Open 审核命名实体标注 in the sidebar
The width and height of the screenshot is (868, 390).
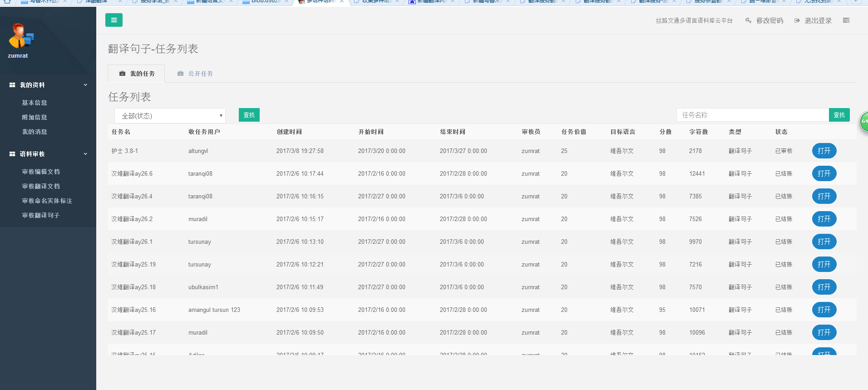(47, 201)
